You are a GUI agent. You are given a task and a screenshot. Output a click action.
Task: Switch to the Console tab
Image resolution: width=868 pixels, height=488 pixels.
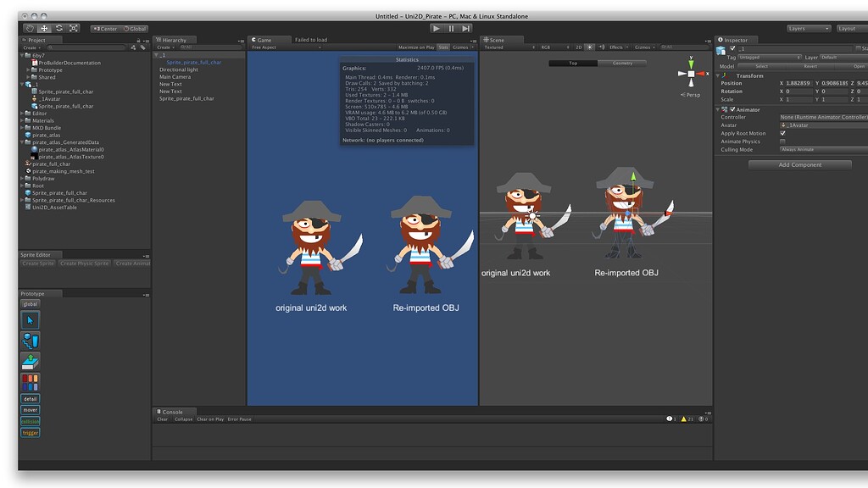[x=173, y=411]
